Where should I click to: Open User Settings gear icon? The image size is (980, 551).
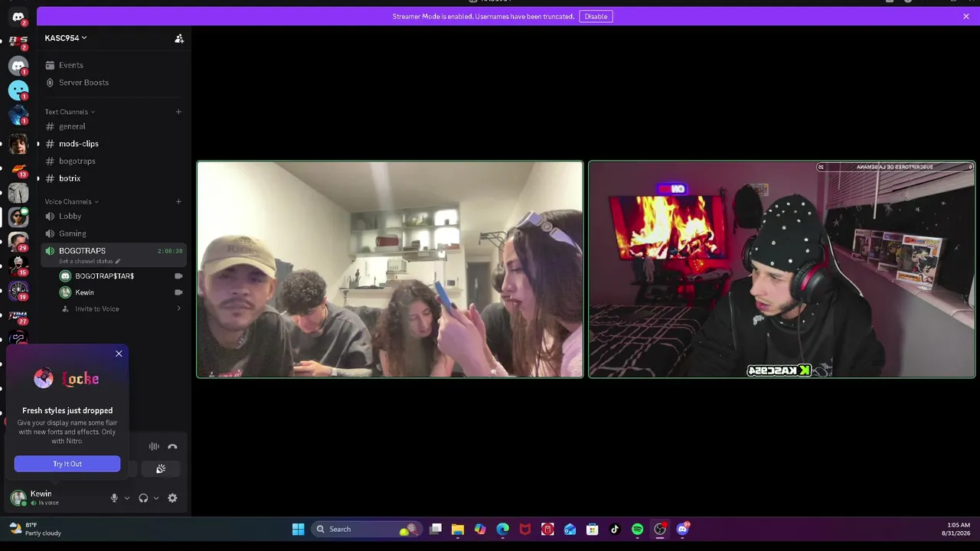172,498
